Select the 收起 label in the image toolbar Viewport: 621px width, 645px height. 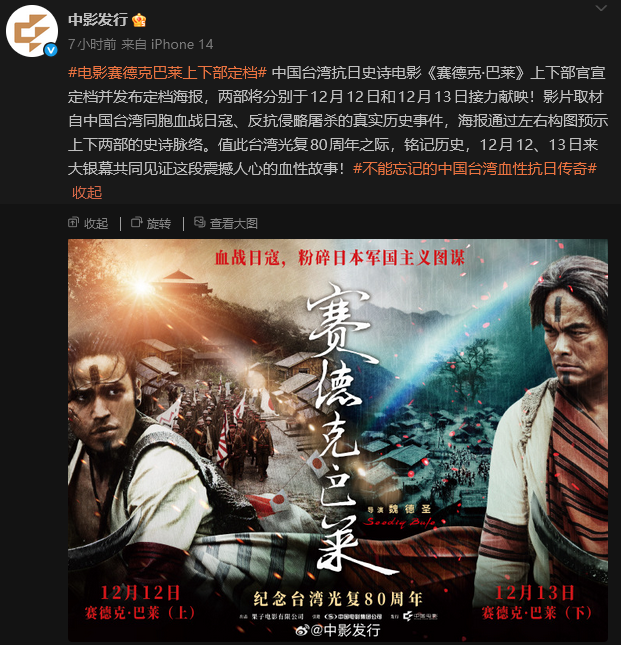[96, 223]
